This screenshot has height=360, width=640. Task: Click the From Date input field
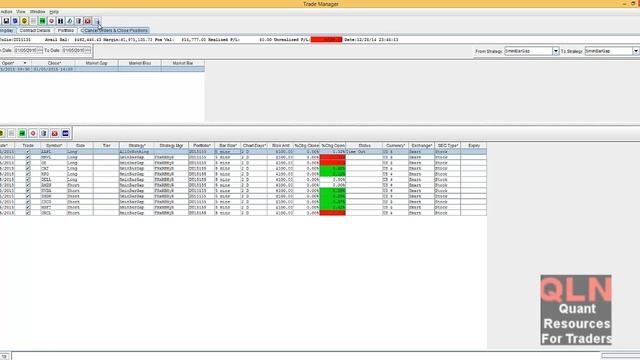click(x=25, y=50)
